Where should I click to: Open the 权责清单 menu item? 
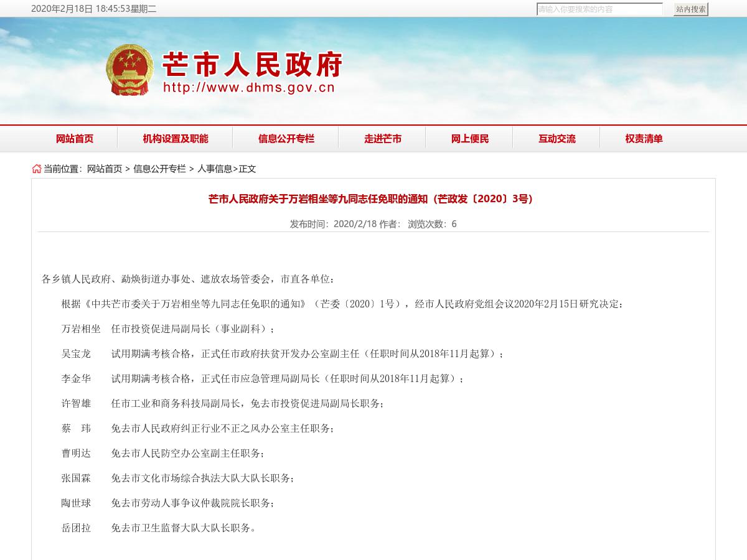[x=644, y=139]
